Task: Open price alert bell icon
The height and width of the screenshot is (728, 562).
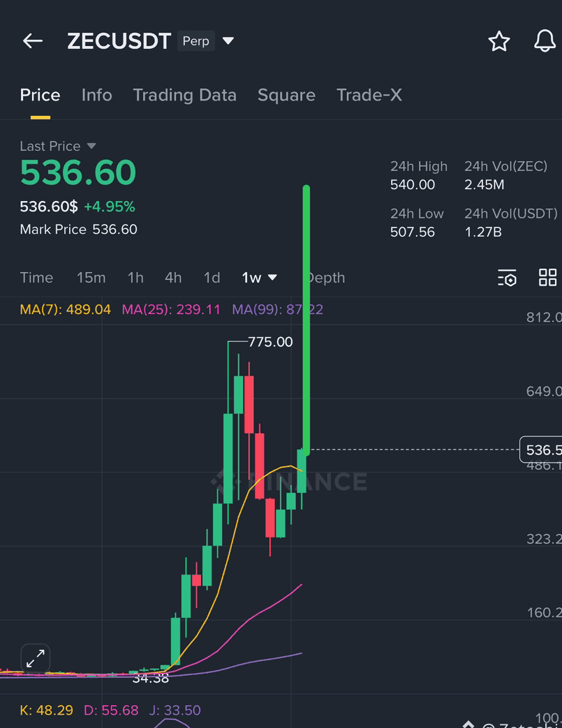Action: tap(545, 41)
